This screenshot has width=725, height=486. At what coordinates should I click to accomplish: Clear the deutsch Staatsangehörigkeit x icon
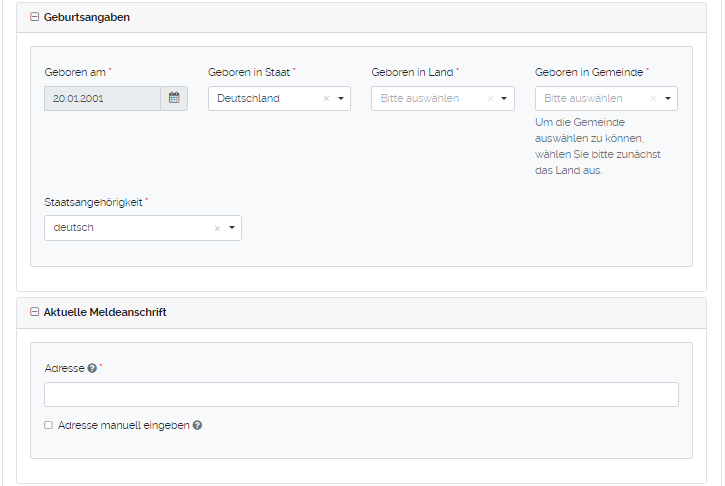click(217, 228)
